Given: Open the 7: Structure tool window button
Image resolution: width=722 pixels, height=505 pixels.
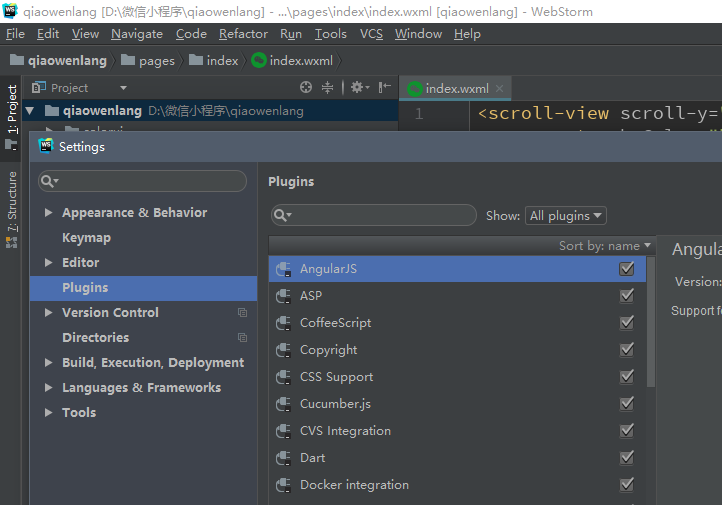Looking at the screenshot, I should click(x=11, y=209).
